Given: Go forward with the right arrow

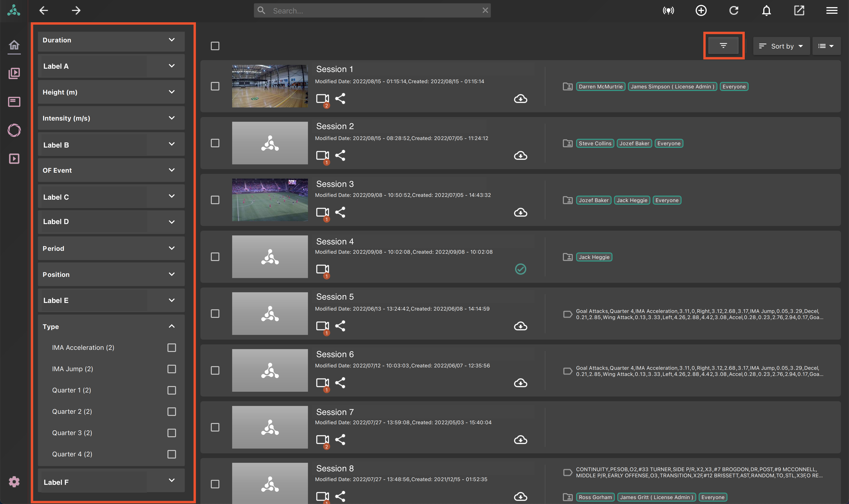Looking at the screenshot, I should click(76, 10).
